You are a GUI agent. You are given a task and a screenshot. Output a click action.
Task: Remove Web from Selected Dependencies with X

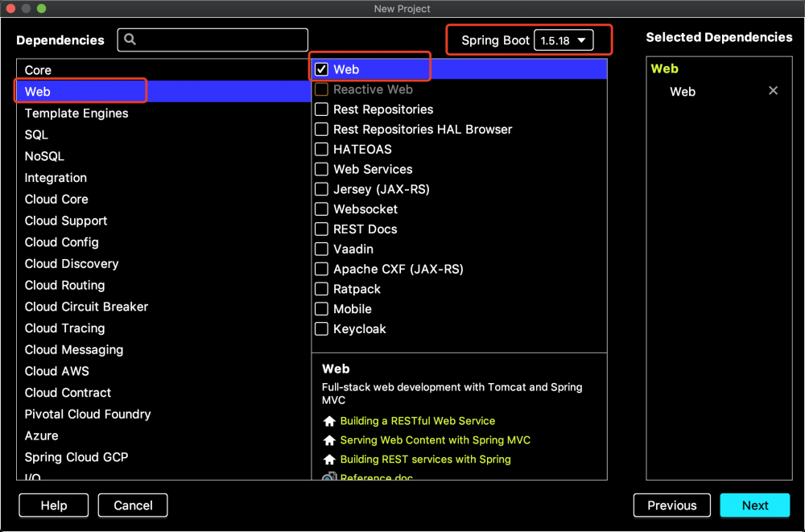pyautogui.click(x=773, y=91)
